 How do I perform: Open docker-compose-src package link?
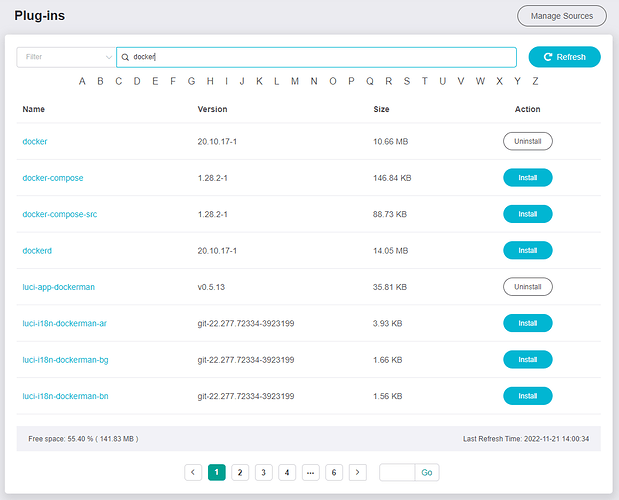point(60,214)
